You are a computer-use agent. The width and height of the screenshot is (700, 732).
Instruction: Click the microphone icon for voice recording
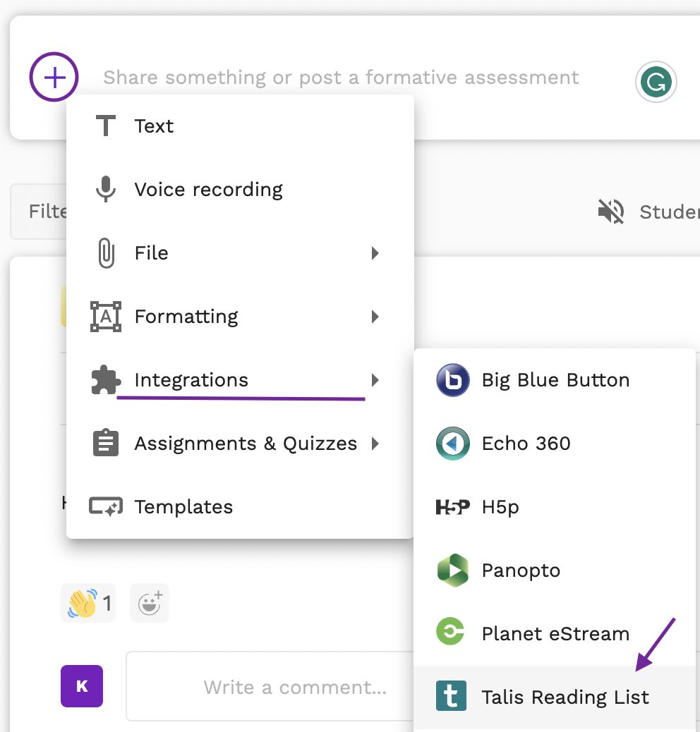click(106, 189)
